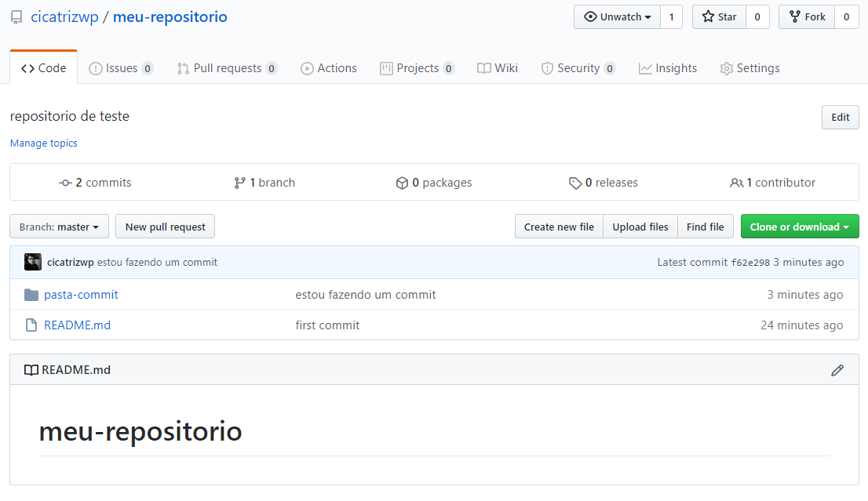Open the 0 packages link
868x501 pixels.
tap(434, 183)
